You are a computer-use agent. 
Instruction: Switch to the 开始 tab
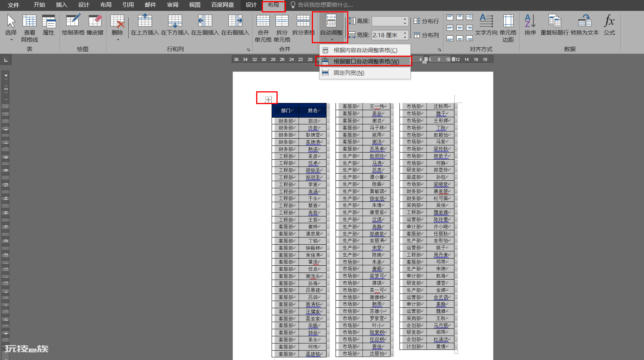click(39, 5)
